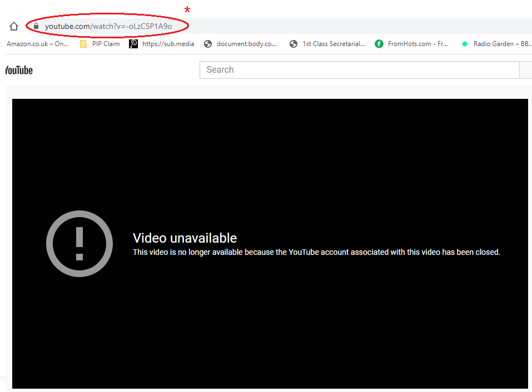The width and height of the screenshot is (532, 392).
Task: Go to YouTube home via the logo
Action: pyautogui.click(x=19, y=70)
